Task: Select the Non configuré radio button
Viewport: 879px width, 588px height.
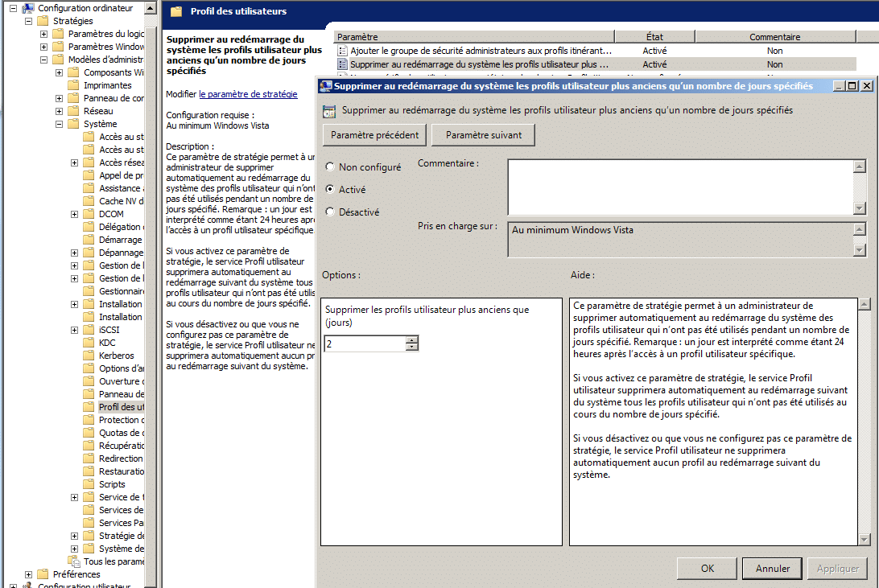Action: point(330,167)
